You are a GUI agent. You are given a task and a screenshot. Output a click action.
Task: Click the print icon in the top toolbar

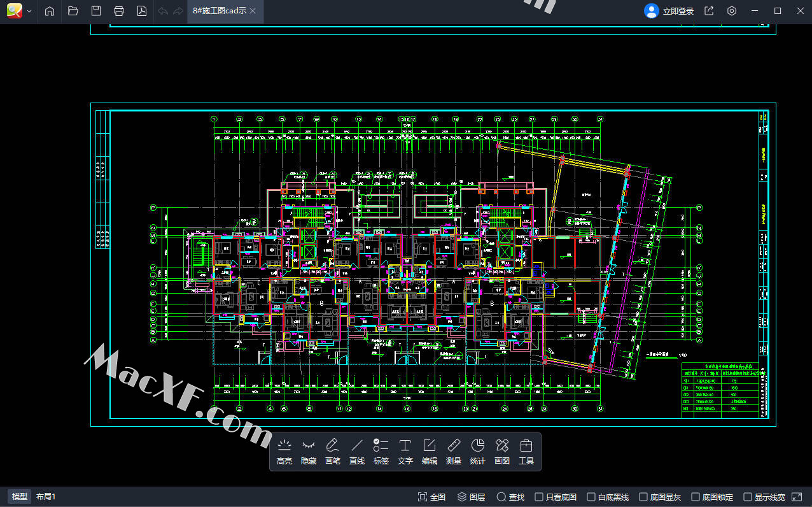click(x=118, y=11)
